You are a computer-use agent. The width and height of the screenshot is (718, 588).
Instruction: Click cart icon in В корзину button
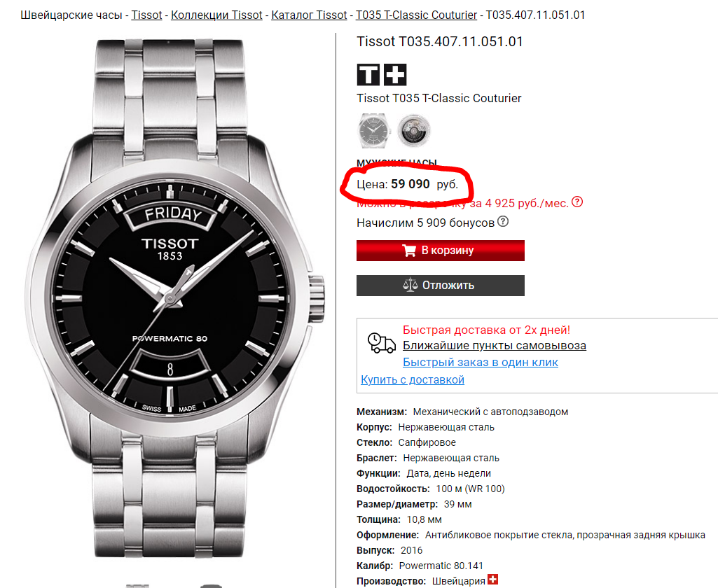(409, 251)
